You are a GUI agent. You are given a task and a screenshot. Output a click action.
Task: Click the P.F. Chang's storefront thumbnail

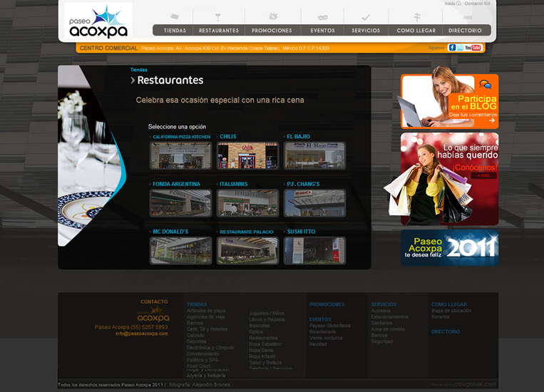pyautogui.click(x=314, y=203)
